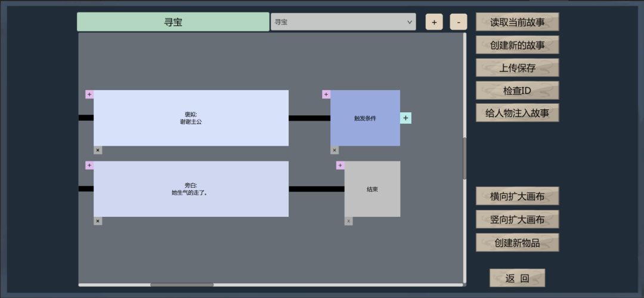Click 创建新的故事 button

point(517,45)
